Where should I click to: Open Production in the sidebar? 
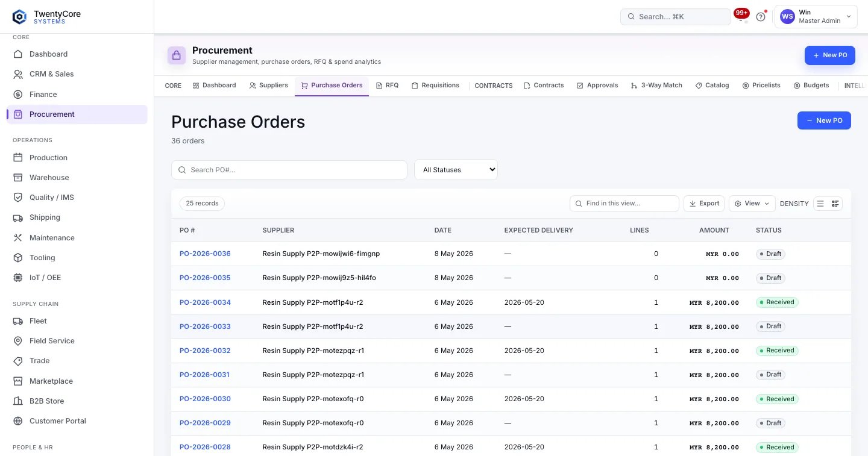pos(77,158)
